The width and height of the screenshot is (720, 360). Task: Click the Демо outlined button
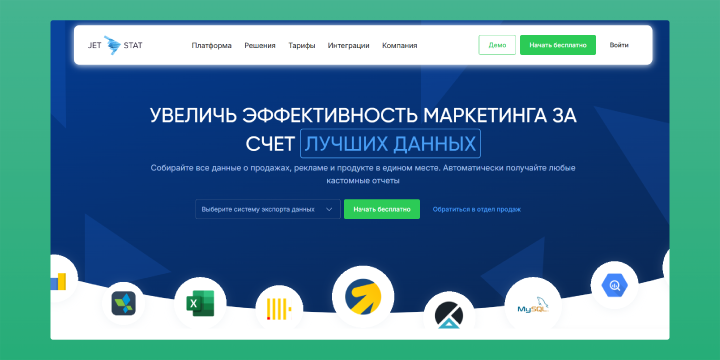(x=497, y=45)
